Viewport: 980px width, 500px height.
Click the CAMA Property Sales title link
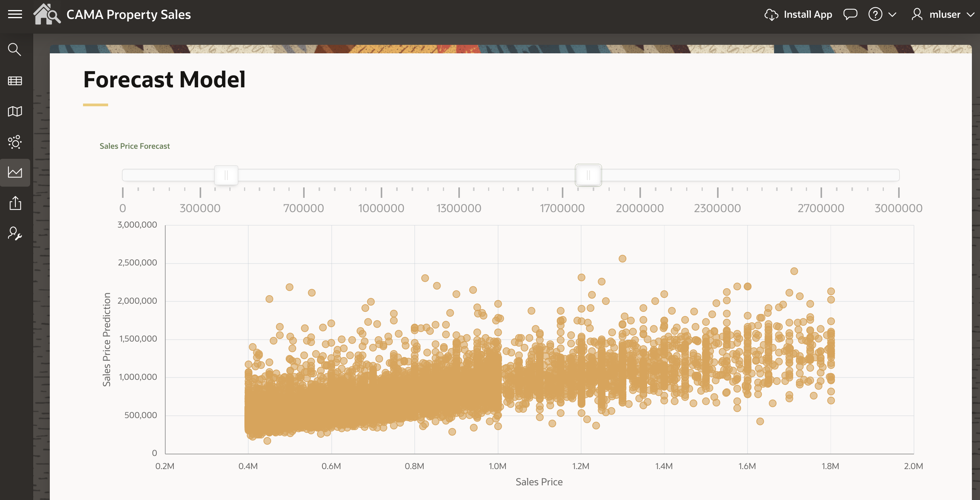[129, 14]
